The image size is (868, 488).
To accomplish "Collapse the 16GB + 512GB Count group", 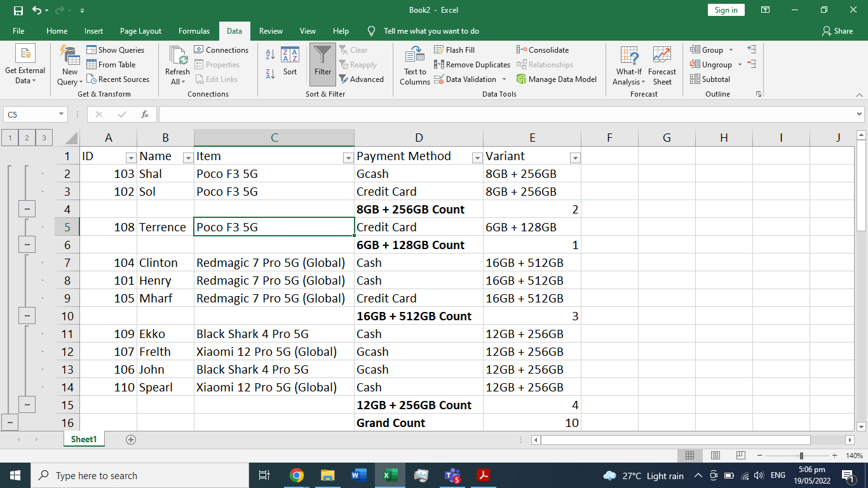I will [27, 316].
